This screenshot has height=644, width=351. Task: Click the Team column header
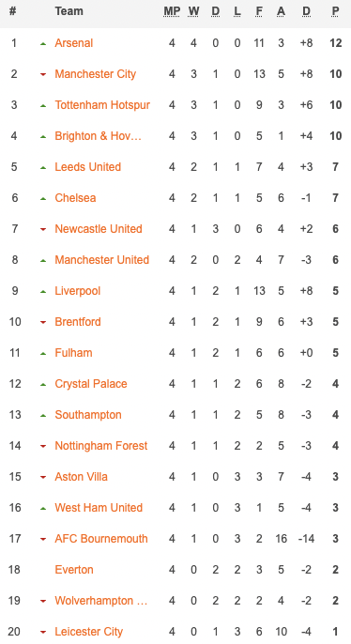pos(69,11)
